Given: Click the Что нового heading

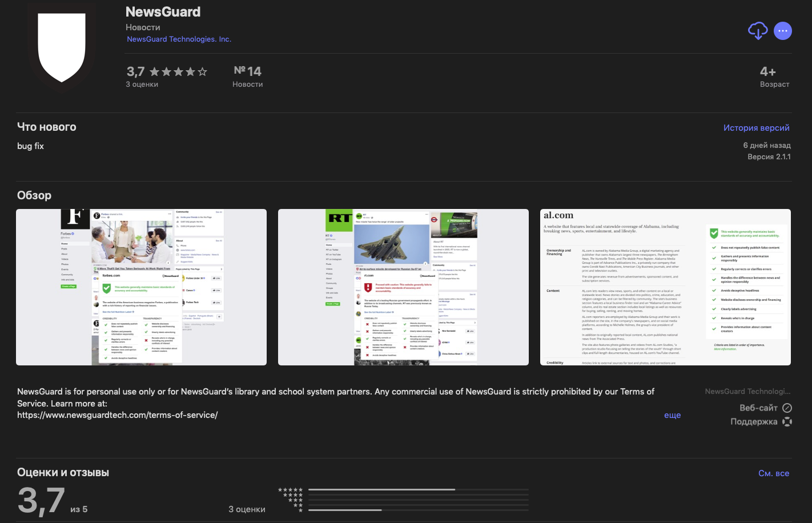Looking at the screenshot, I should pos(46,127).
